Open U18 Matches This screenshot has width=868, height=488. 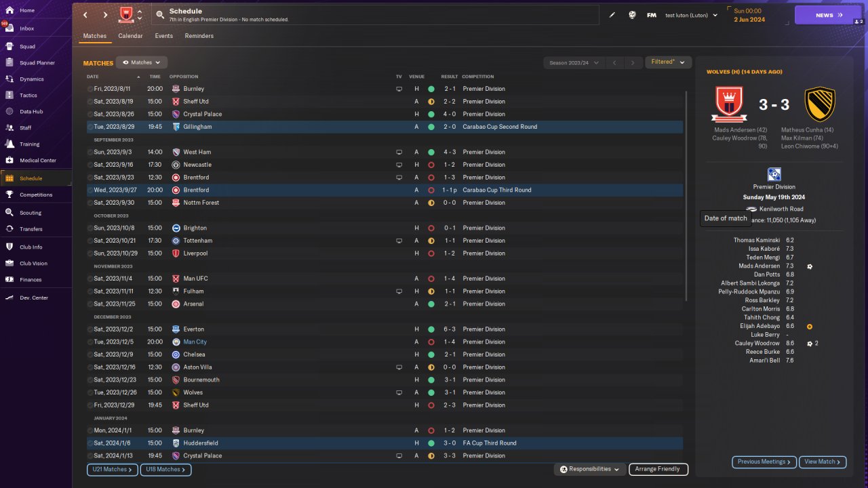[165, 469]
